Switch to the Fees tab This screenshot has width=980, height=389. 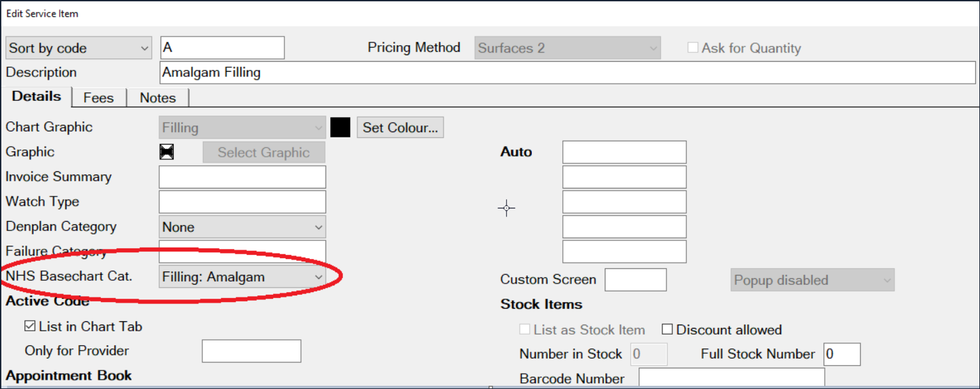click(x=98, y=97)
